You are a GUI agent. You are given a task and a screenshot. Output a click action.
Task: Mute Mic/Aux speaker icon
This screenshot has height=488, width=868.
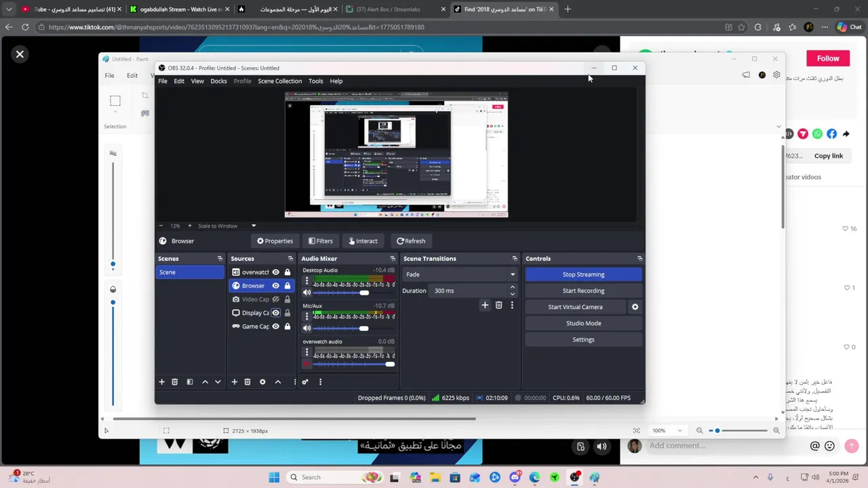click(307, 328)
